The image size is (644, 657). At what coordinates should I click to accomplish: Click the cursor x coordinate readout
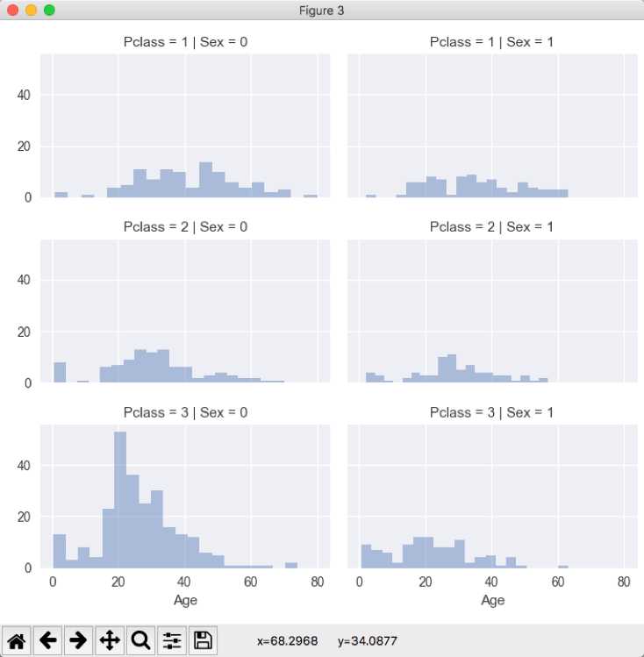[x=287, y=641]
